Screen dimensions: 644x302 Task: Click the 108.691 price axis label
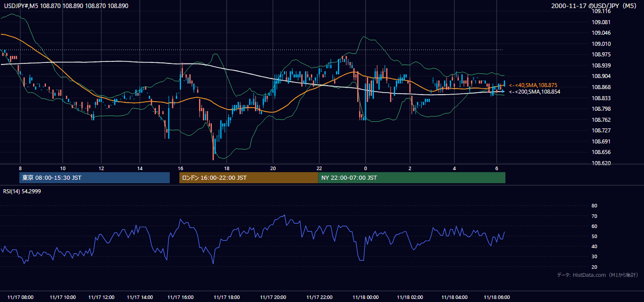click(x=601, y=141)
